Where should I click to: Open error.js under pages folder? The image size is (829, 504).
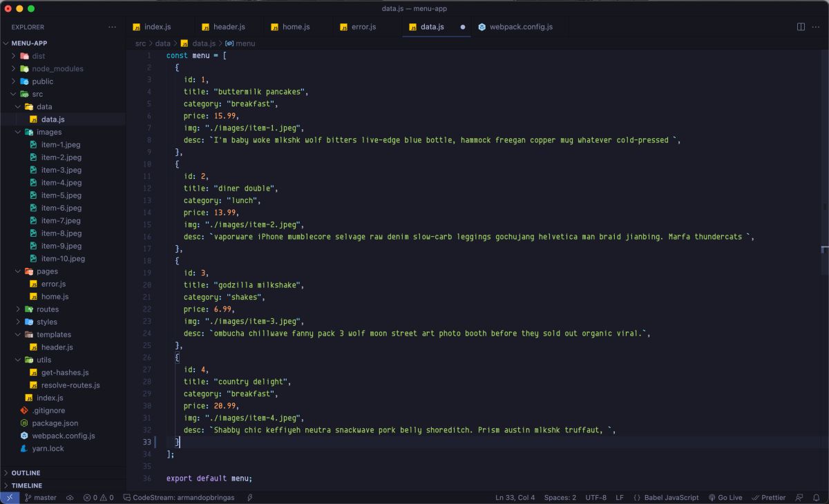[63, 284]
